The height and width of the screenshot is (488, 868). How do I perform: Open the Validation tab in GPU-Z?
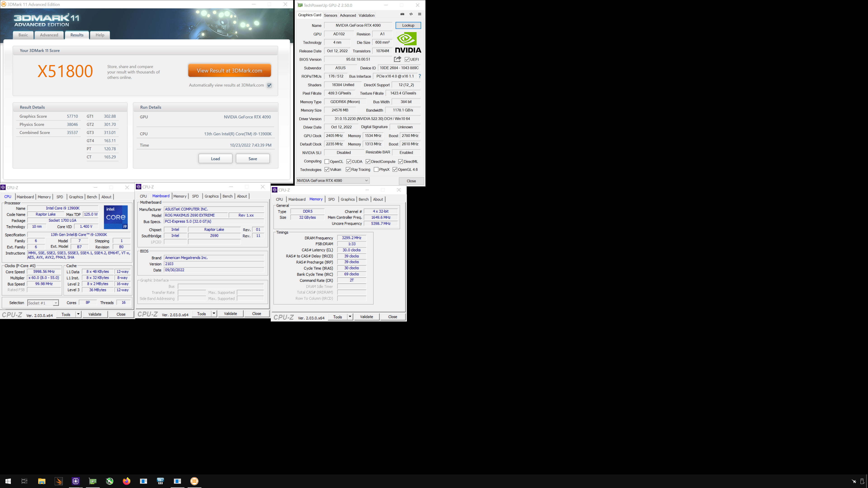click(x=367, y=15)
